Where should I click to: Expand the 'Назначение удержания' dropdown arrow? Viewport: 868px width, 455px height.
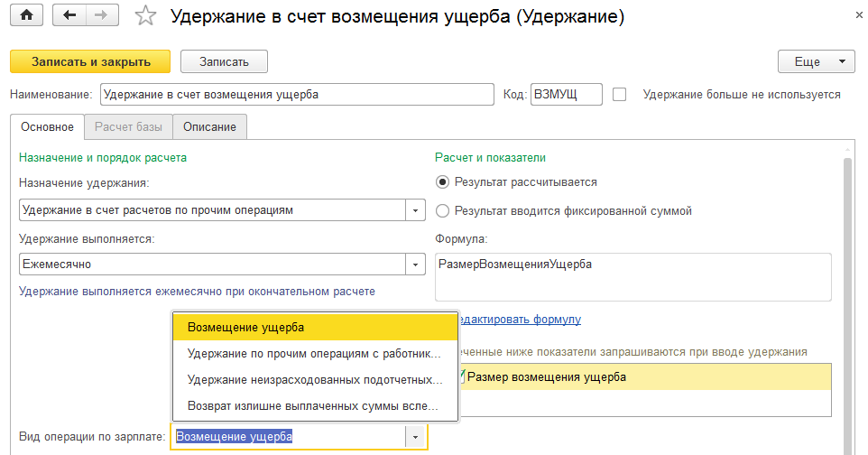(x=415, y=210)
